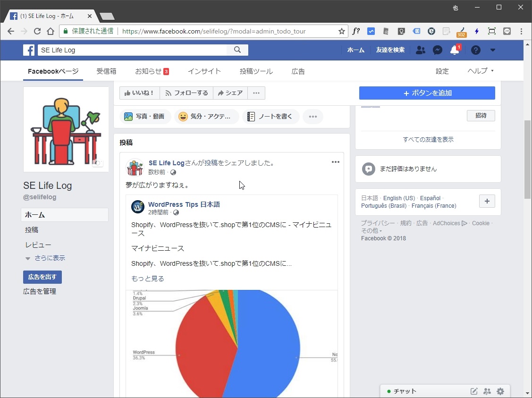The width and height of the screenshot is (532, 398).
Task: Open the 受信箱 tab
Action: pyautogui.click(x=106, y=71)
